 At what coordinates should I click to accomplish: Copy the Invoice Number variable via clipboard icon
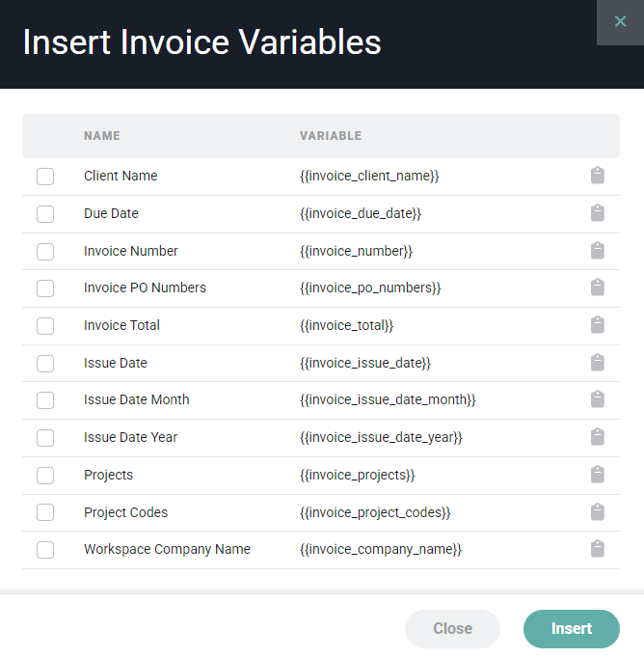coord(597,251)
